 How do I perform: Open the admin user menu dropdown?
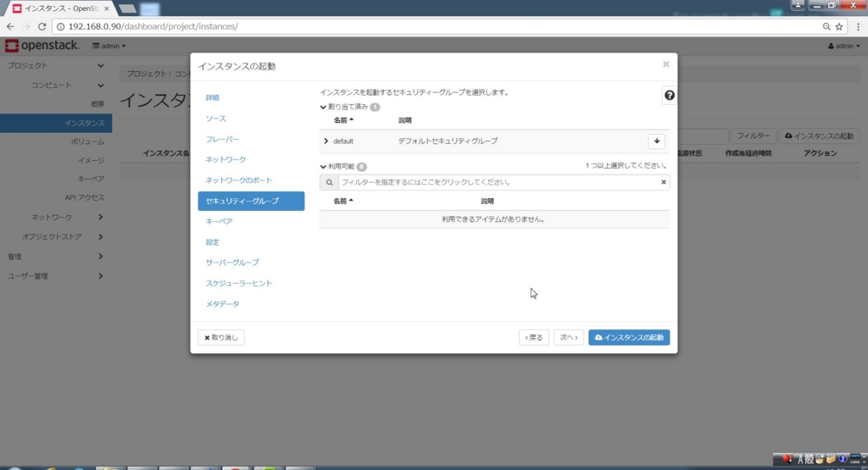click(x=843, y=46)
